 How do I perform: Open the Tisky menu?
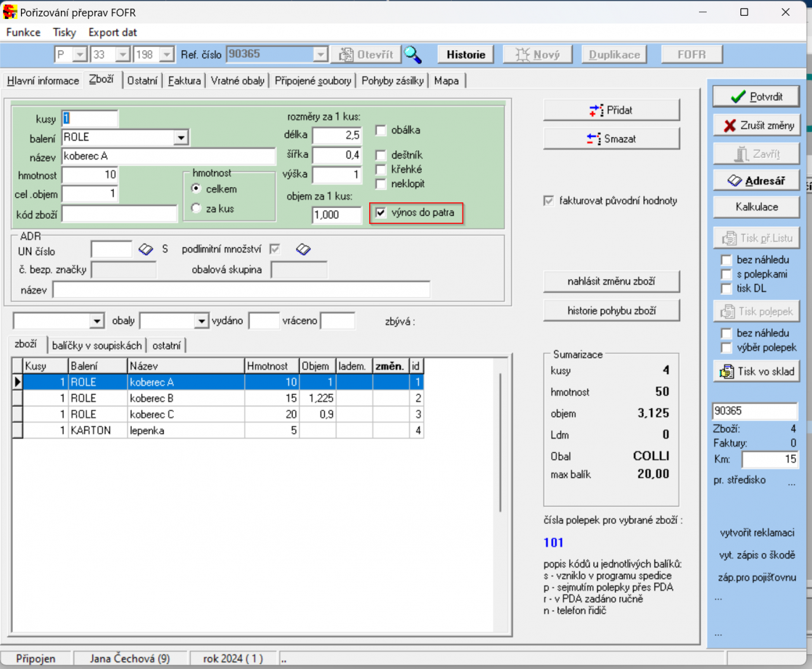point(64,32)
